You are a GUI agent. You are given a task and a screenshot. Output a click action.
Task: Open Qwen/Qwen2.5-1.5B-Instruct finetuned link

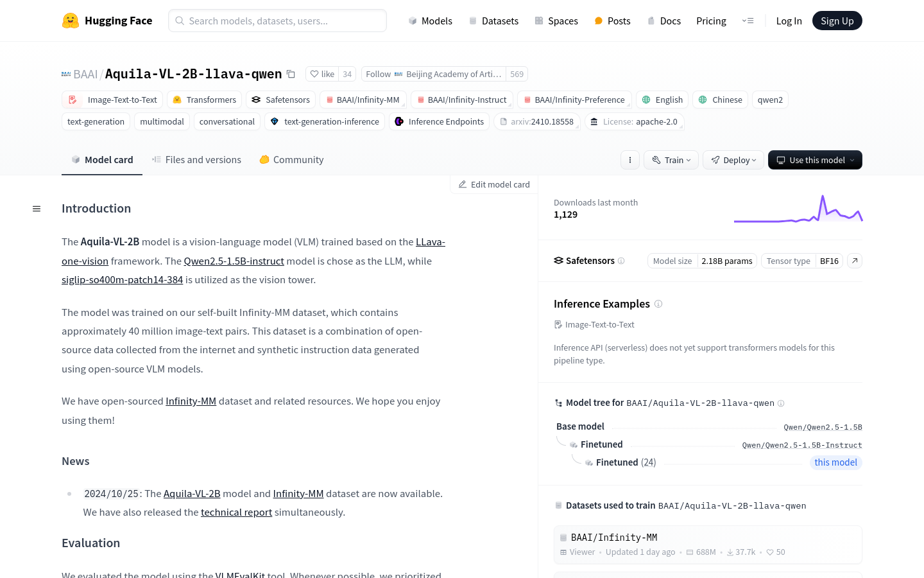(x=802, y=445)
